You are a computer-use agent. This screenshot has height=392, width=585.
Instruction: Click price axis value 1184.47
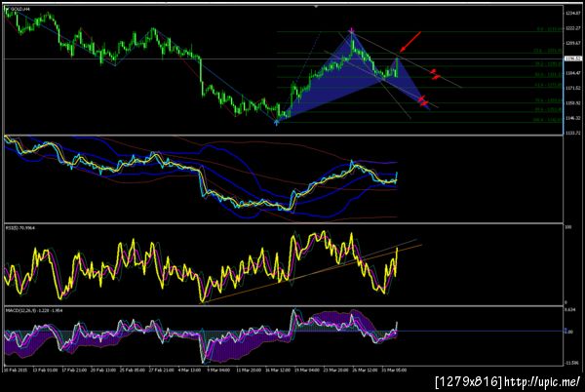573,73
